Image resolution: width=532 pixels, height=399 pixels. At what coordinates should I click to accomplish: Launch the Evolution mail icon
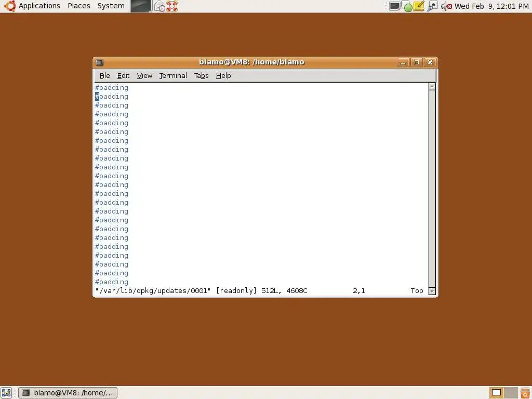tap(159, 6)
